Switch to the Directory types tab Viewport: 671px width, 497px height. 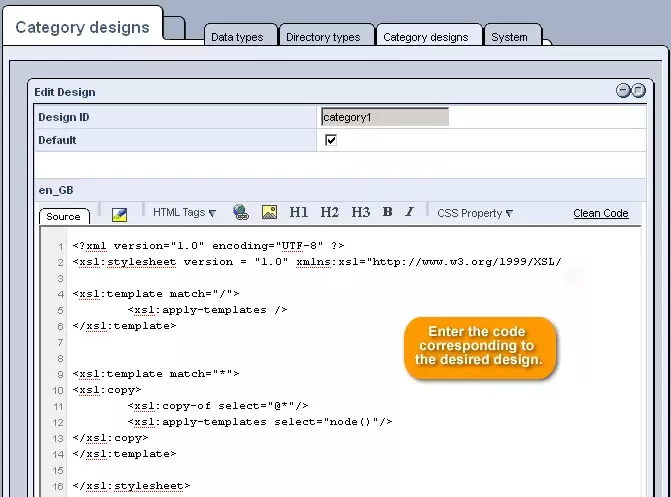323,37
